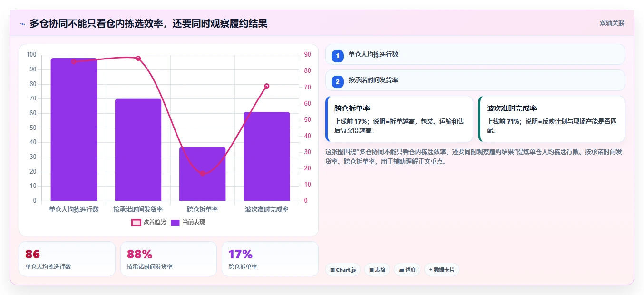Click the Chart.js tag

coord(343,270)
